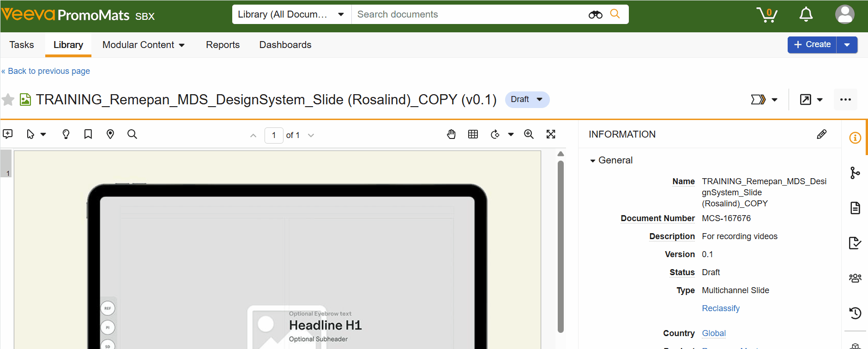Click the Create button

click(812, 45)
